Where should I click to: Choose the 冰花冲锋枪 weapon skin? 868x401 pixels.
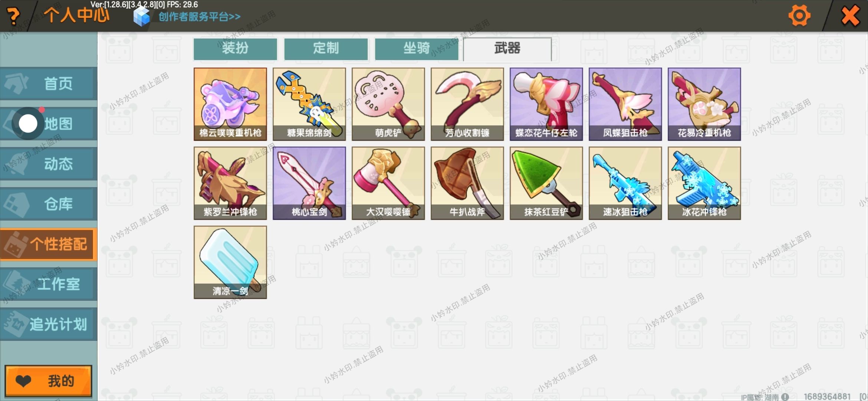pos(704,183)
